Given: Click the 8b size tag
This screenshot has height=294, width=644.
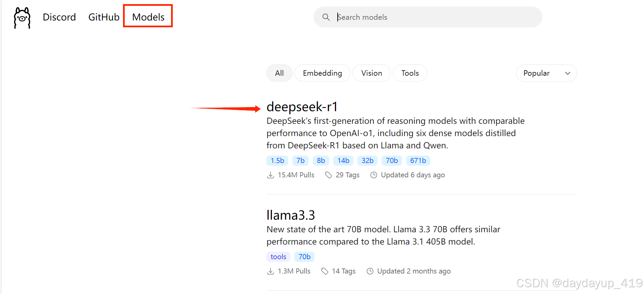Looking at the screenshot, I should 321,161.
